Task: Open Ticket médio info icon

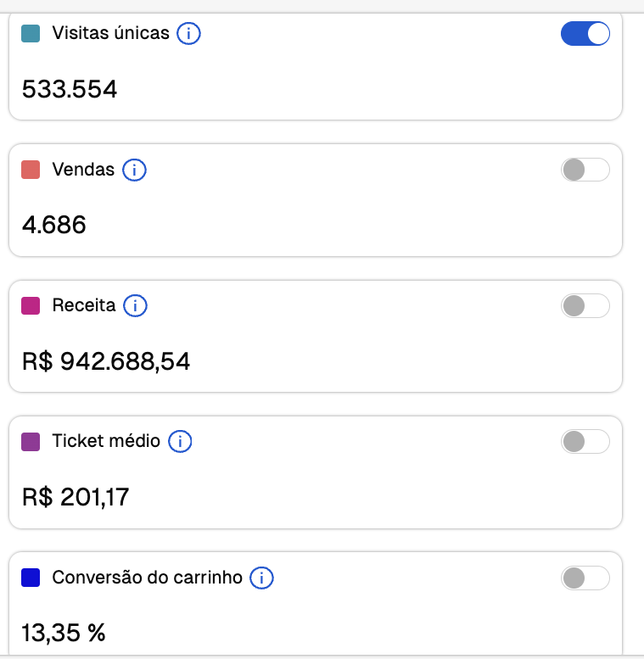Action: pyautogui.click(x=180, y=441)
